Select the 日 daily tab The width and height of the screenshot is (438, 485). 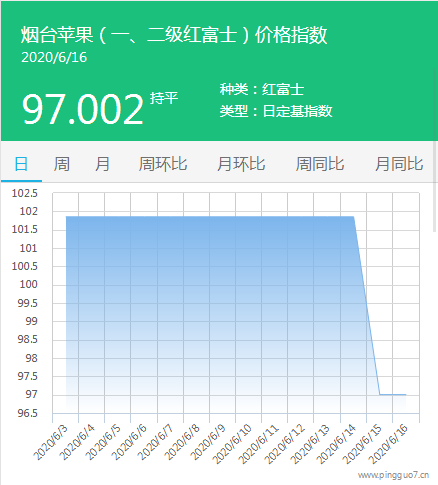click(21, 164)
